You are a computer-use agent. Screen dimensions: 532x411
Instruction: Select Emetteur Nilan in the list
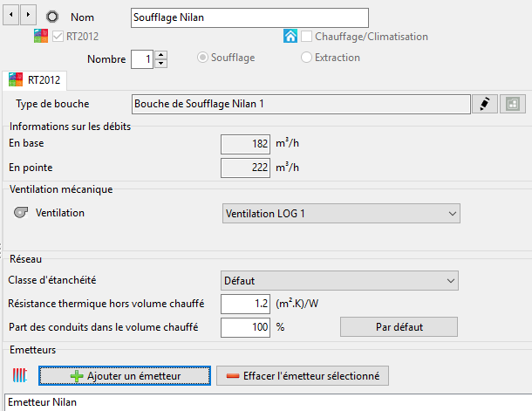point(268,402)
